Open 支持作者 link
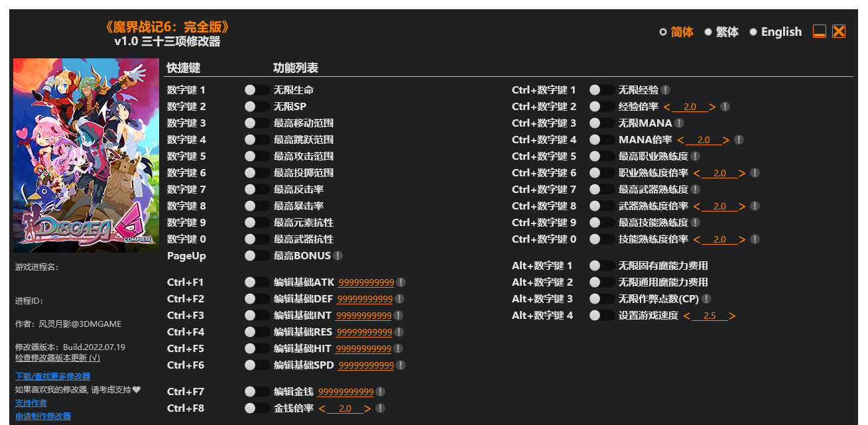This screenshot has height=425, width=868. [31, 402]
